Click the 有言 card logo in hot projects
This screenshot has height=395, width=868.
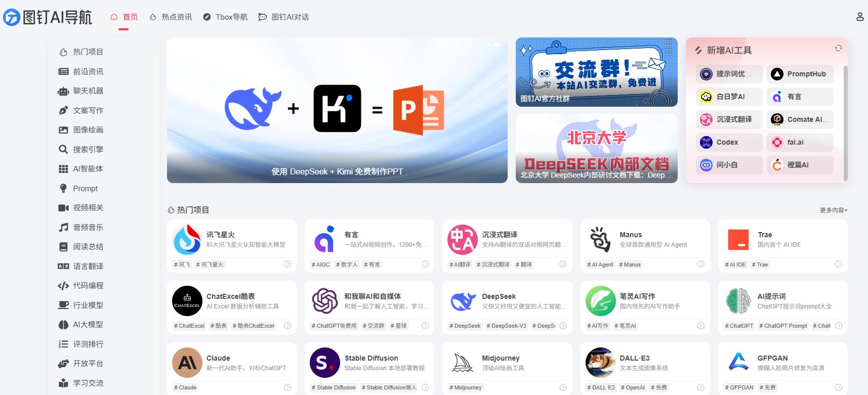coord(325,240)
